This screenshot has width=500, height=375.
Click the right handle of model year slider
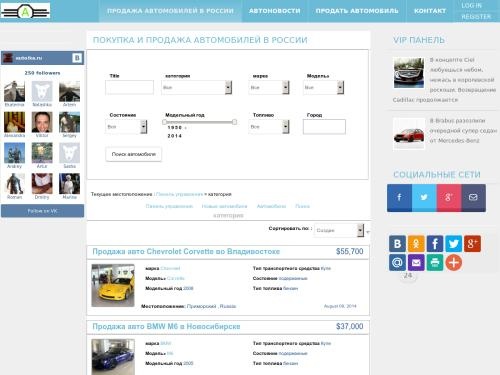[x=235, y=122]
